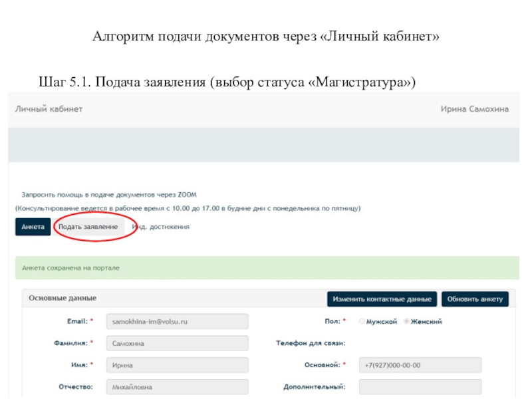The height and width of the screenshot is (399, 532).
Task: Click the Отчество field with Михайловна
Action: pyautogui.click(x=178, y=387)
